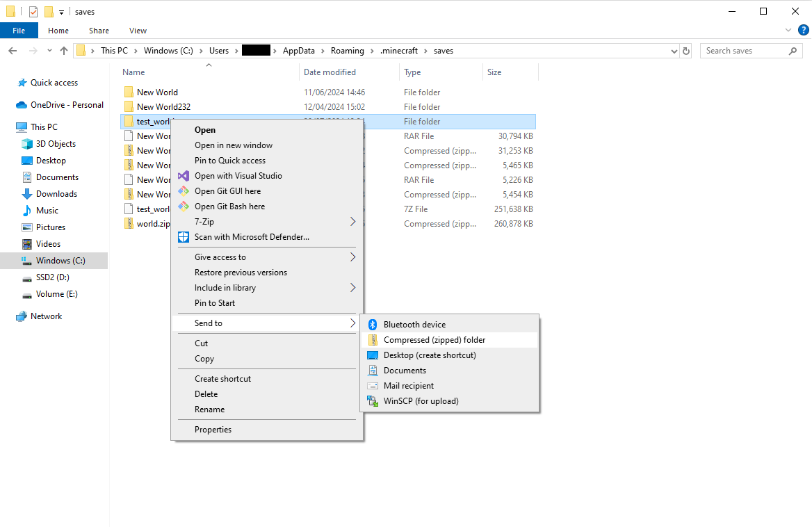The image size is (812, 527).
Task: Click the Back arrow navigation button
Action: coord(13,51)
